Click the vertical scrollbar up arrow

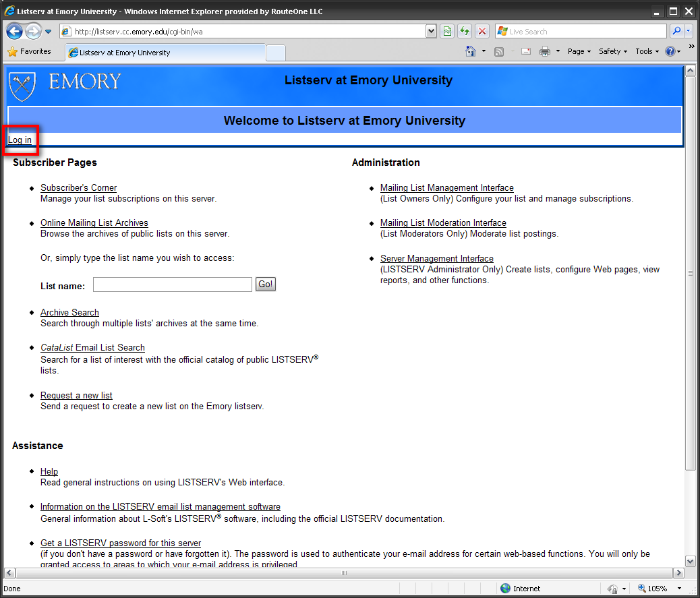pyautogui.click(x=690, y=71)
